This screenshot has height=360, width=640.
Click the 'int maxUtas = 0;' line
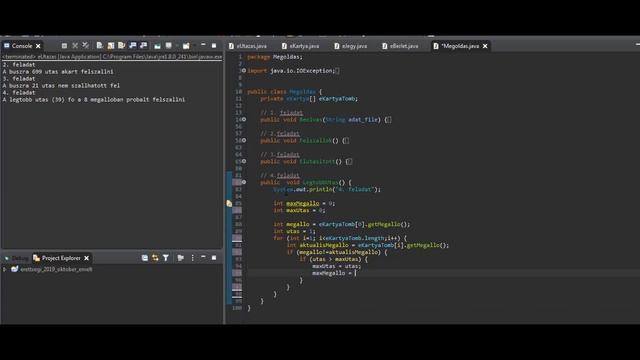[299, 210]
